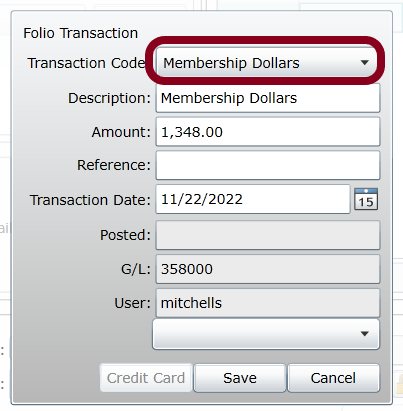Click the Transaction Date field 11/22/2022
This screenshot has height=411, width=403.
pos(253,199)
